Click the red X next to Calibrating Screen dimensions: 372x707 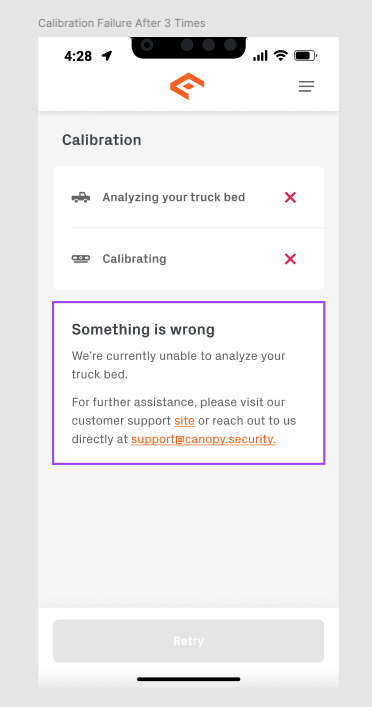click(x=290, y=259)
